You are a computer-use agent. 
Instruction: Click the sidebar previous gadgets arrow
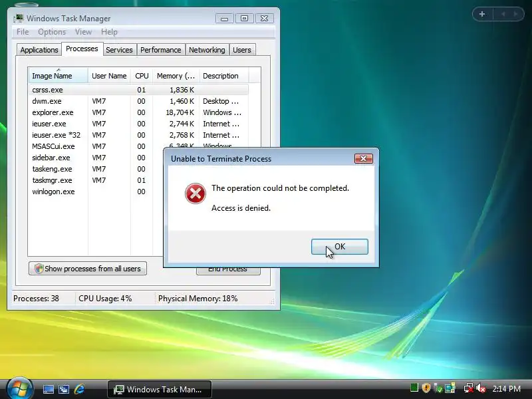(503, 14)
